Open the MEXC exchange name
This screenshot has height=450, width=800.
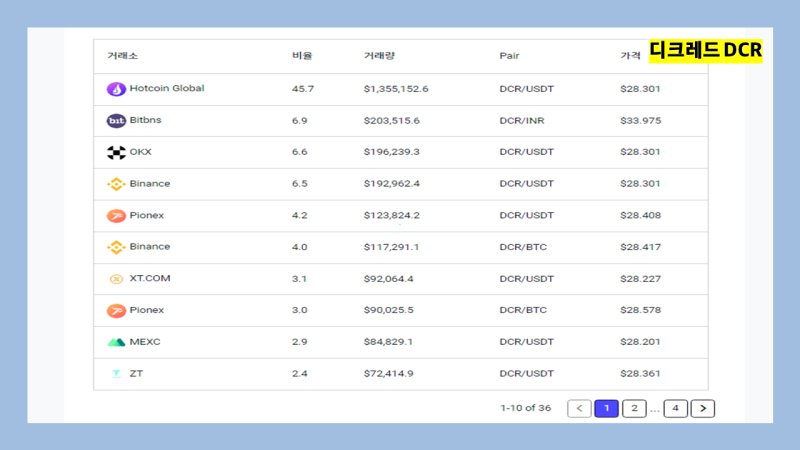[145, 341]
